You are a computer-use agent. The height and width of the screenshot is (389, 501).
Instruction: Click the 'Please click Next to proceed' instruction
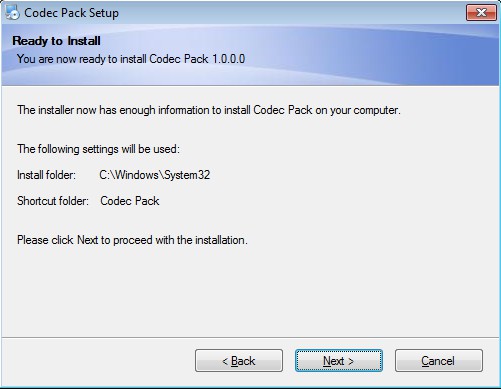click(x=132, y=240)
